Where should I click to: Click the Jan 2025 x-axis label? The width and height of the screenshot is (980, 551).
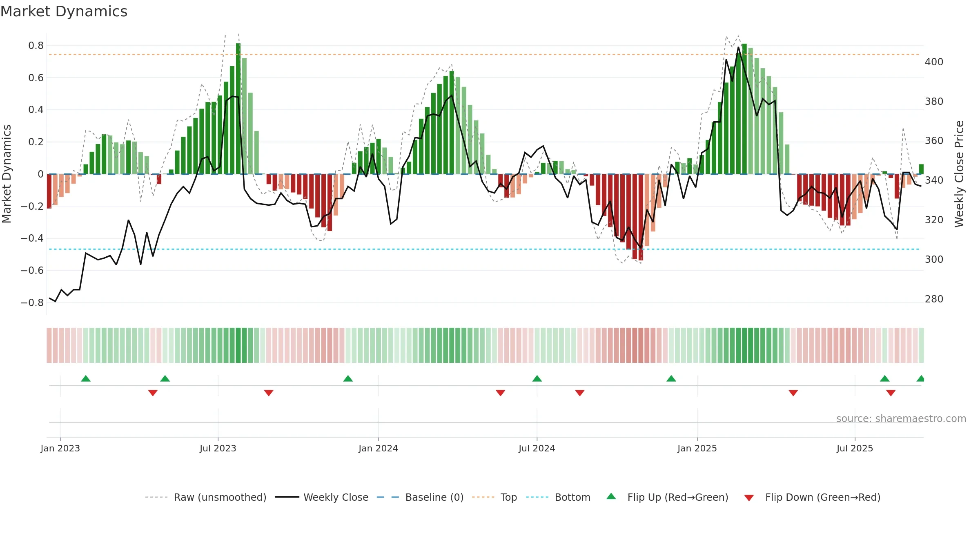click(697, 448)
